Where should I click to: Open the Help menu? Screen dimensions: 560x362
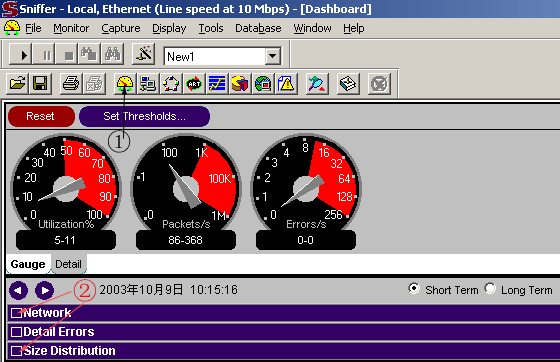point(354,28)
